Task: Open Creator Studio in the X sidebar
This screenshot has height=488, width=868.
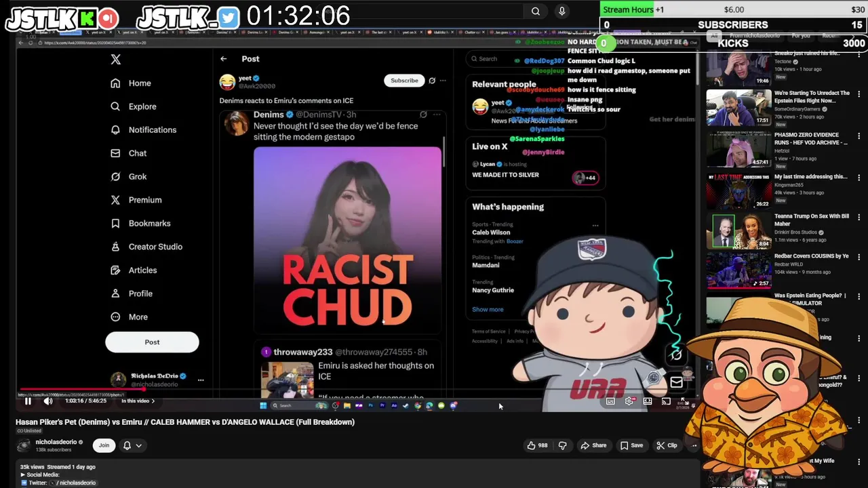Action: click(x=146, y=247)
